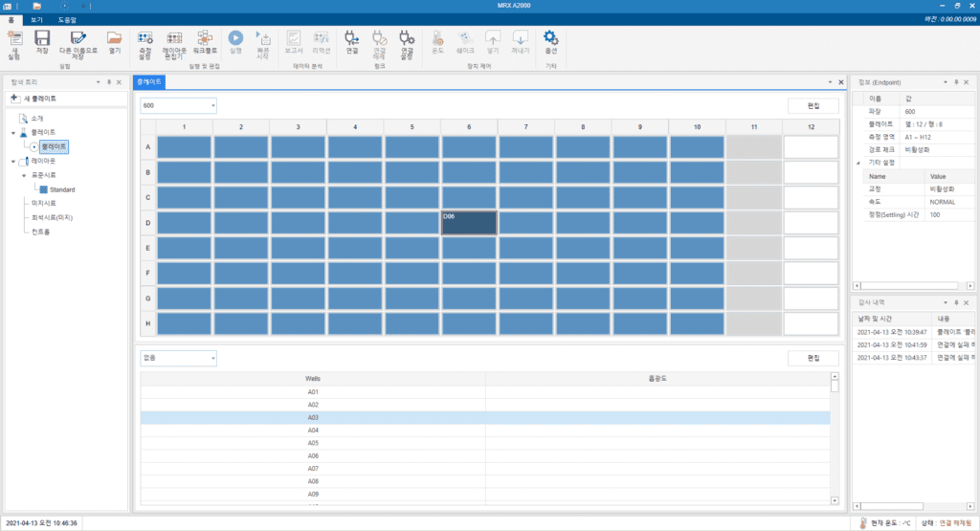Image resolution: width=980 pixels, height=531 pixels.
Task: Open 옵션 (Options) gear icon
Action: (550, 41)
